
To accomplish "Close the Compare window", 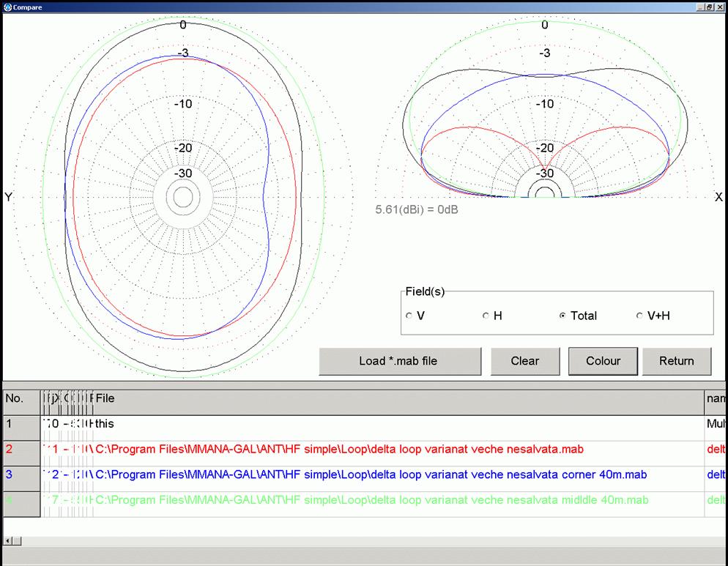I will click(720, 7).
